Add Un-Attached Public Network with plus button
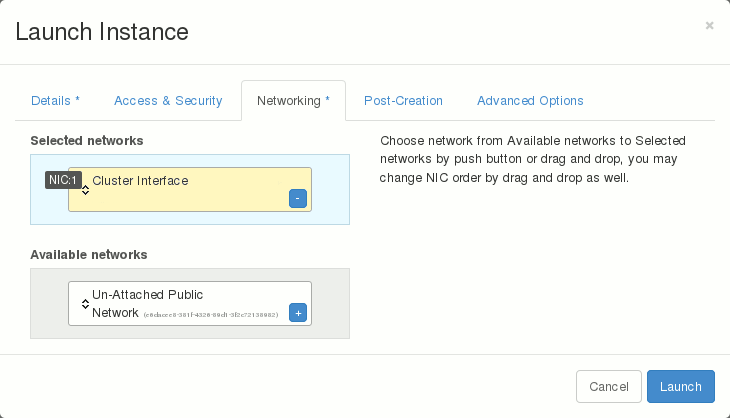 click(297, 313)
